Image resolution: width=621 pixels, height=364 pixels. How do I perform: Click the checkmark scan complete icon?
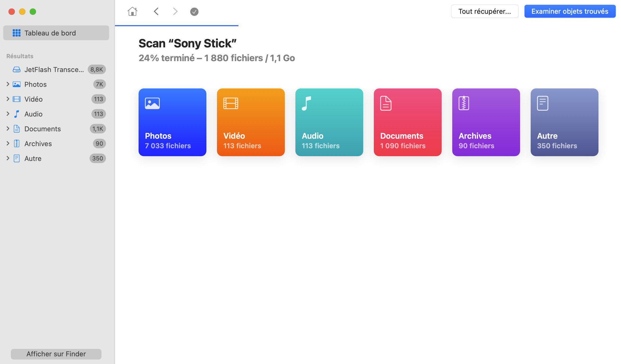point(194,12)
